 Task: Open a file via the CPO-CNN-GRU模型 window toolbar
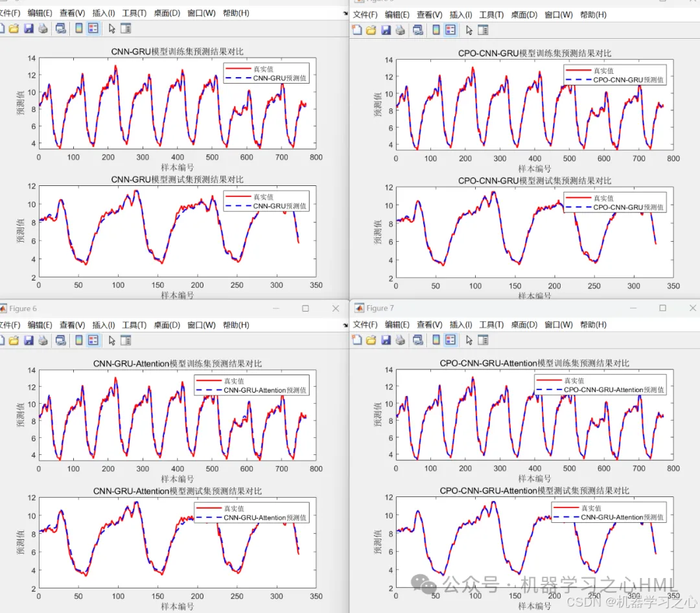(x=371, y=30)
